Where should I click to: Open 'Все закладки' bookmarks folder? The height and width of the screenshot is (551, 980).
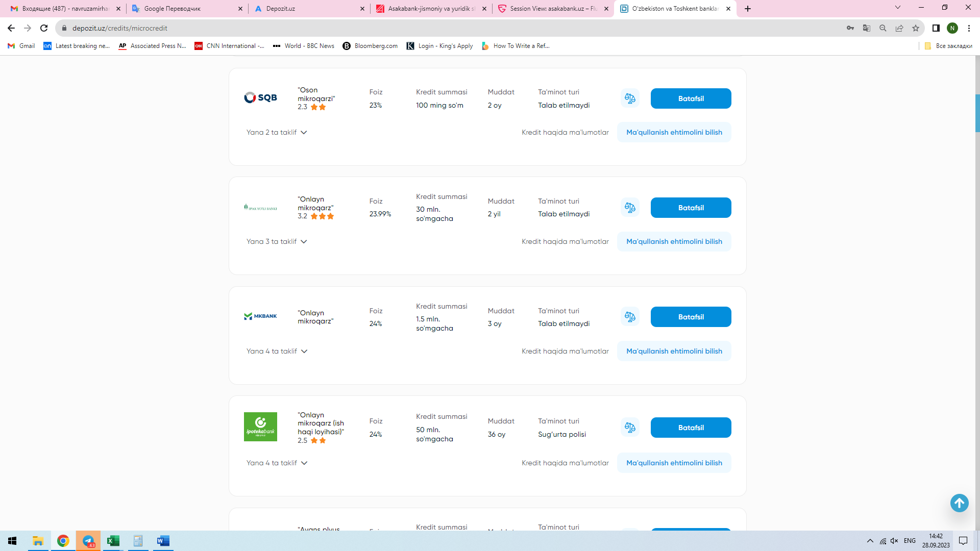[x=948, y=46]
